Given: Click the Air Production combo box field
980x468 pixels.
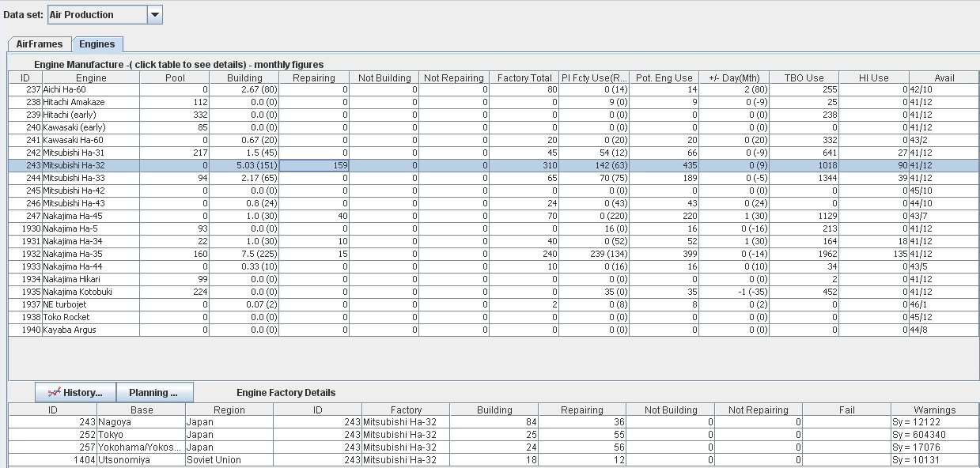Looking at the screenshot, I should pyautogui.click(x=97, y=14).
